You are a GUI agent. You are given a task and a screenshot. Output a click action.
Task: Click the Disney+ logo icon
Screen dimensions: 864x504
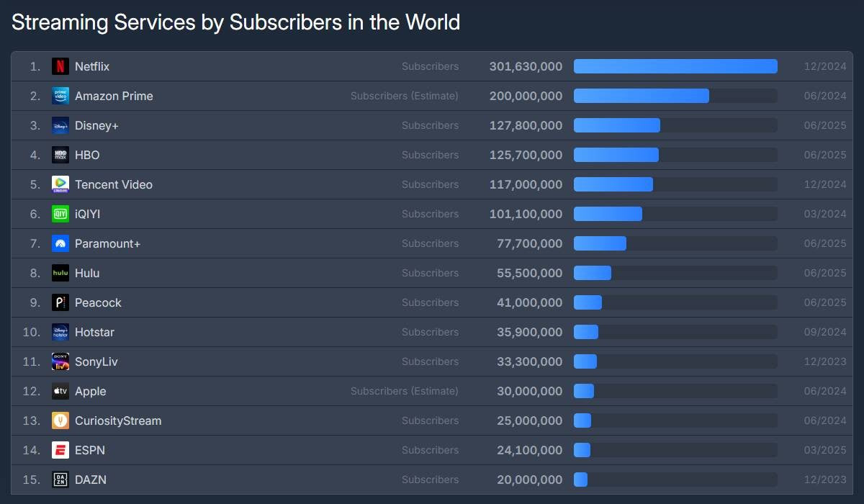coord(60,125)
